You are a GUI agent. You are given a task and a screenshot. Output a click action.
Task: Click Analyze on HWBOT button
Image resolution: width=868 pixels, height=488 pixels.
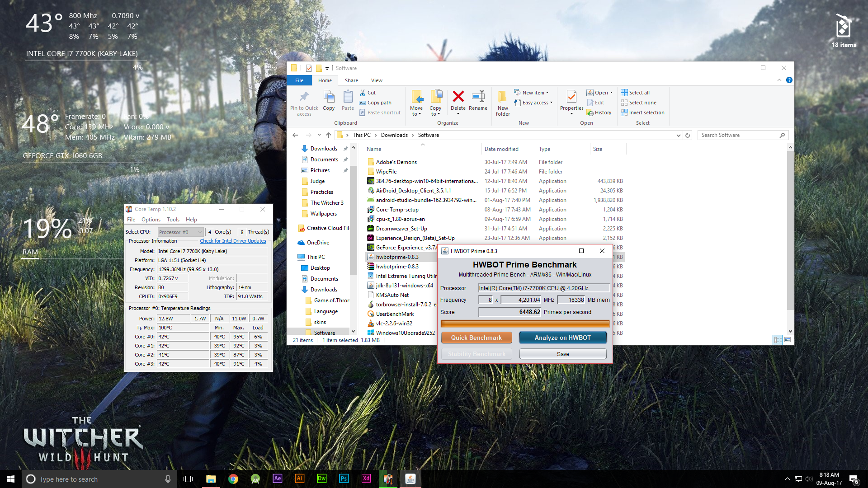[563, 338]
